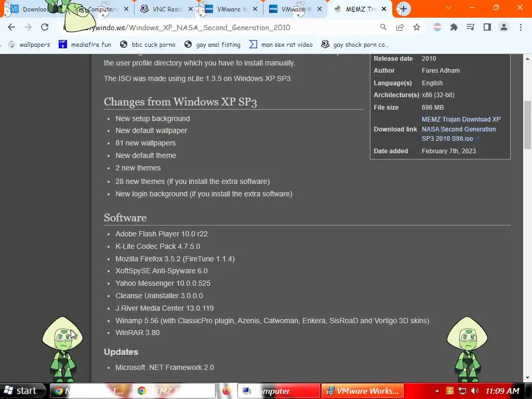Open the MEMZ Trojan Download XP NASA link
The image size is (532, 399).
pyautogui.click(x=461, y=129)
